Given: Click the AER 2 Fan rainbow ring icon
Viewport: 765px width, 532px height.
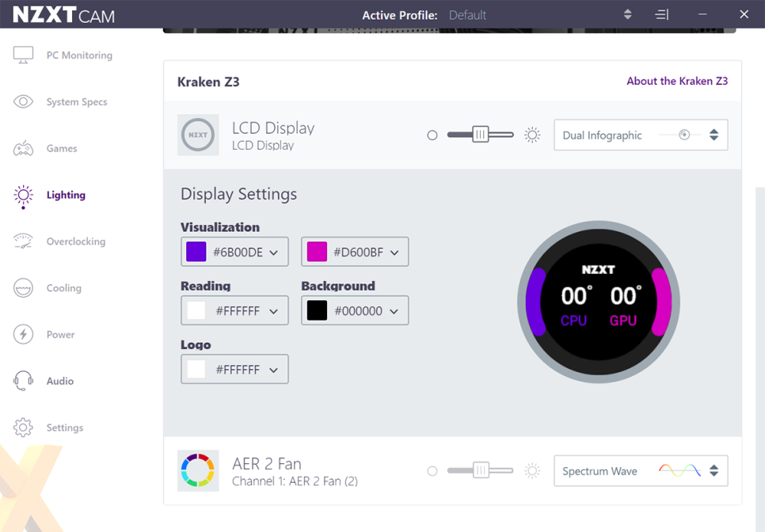Looking at the screenshot, I should coord(198,470).
